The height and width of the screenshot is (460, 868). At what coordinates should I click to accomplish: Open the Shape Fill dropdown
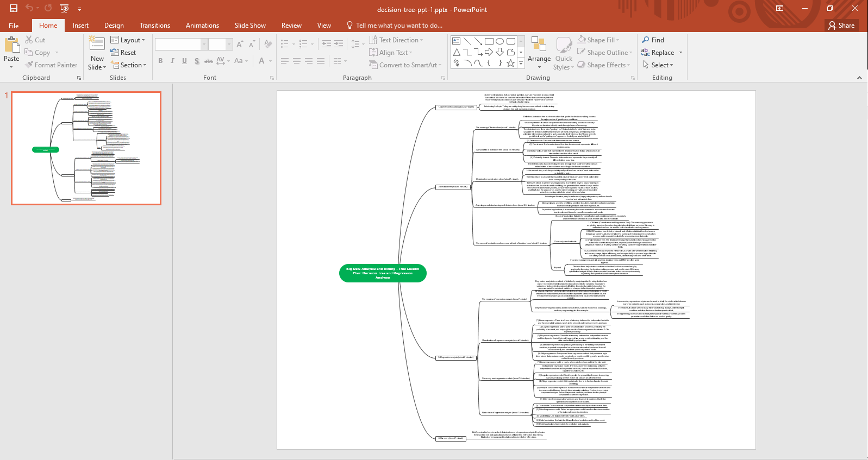[x=598, y=40]
